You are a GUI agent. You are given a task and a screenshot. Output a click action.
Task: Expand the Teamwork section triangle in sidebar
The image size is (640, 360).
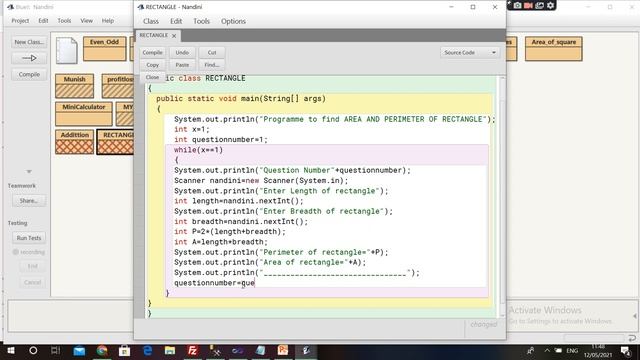point(29,171)
